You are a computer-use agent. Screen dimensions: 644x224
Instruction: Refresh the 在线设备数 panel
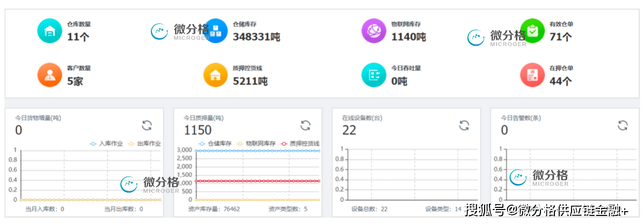[464, 125]
